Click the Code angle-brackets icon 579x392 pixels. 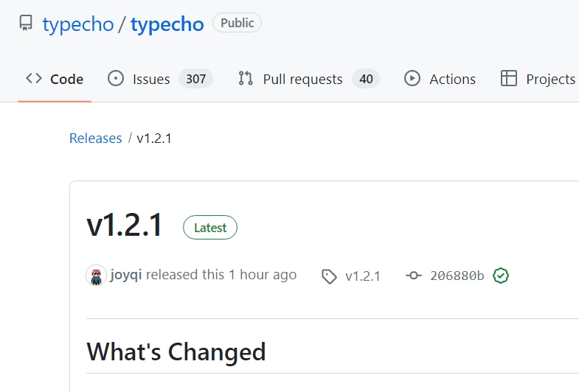pos(34,78)
